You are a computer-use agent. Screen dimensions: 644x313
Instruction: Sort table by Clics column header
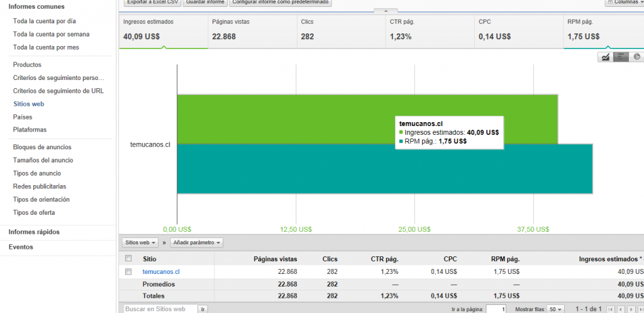point(330,259)
